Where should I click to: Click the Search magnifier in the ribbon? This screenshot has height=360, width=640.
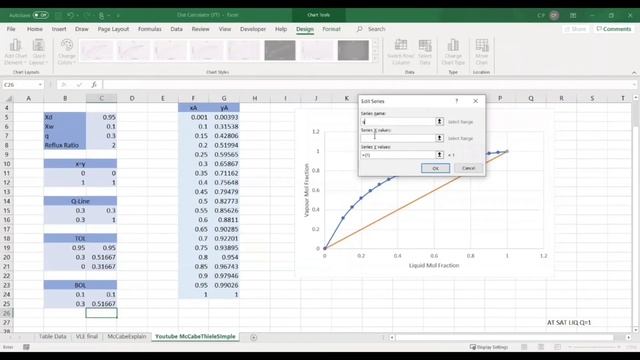pos(359,29)
